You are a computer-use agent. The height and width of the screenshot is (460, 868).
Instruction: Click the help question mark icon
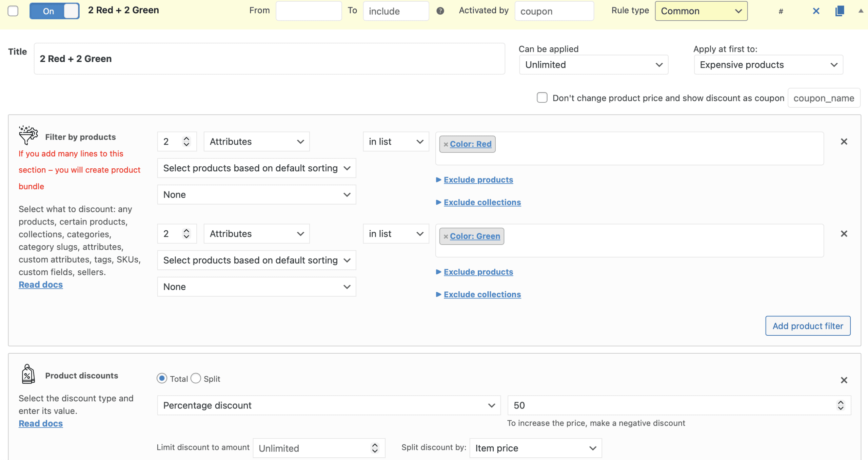tap(440, 11)
